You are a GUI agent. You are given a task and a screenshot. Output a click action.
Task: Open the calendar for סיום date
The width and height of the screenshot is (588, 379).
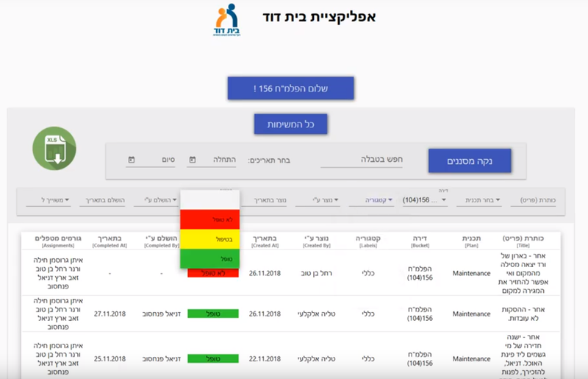coord(132,160)
